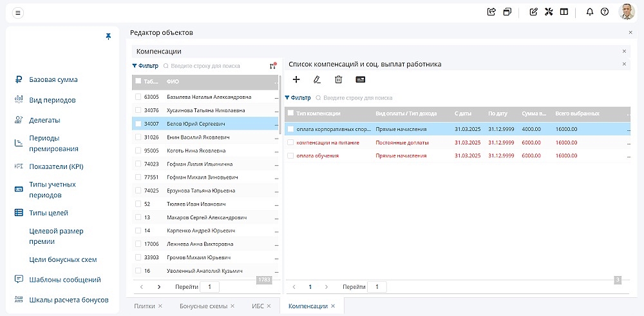Expand the hamburger menu at top left

click(x=18, y=12)
